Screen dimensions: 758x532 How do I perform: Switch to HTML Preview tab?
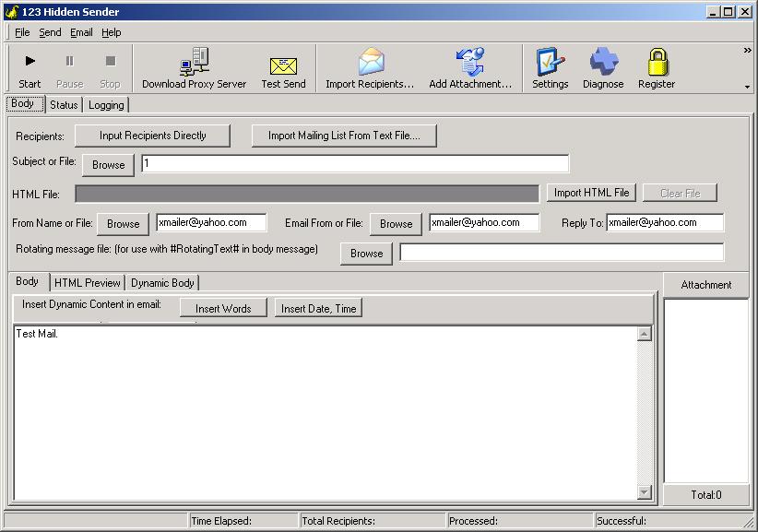pyautogui.click(x=87, y=283)
